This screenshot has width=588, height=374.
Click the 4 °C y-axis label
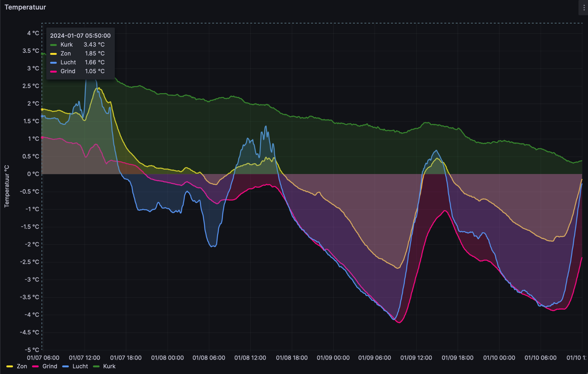33,33
